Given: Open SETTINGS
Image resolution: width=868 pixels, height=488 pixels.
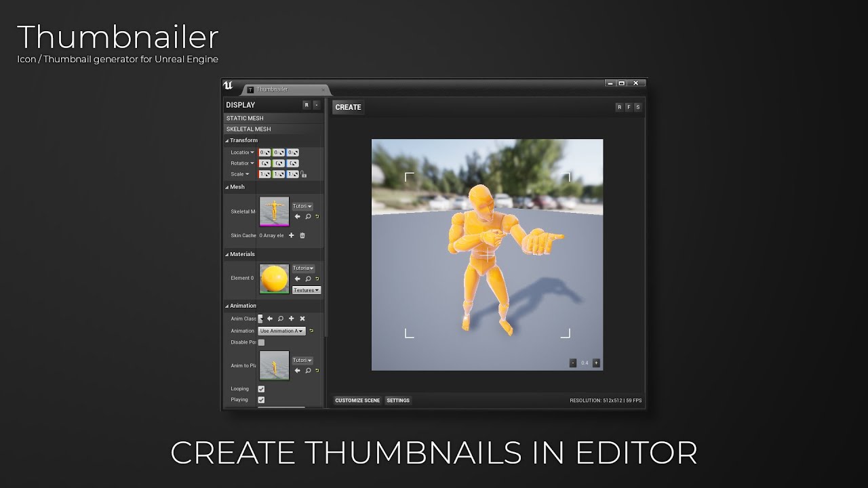Looking at the screenshot, I should click(398, 401).
